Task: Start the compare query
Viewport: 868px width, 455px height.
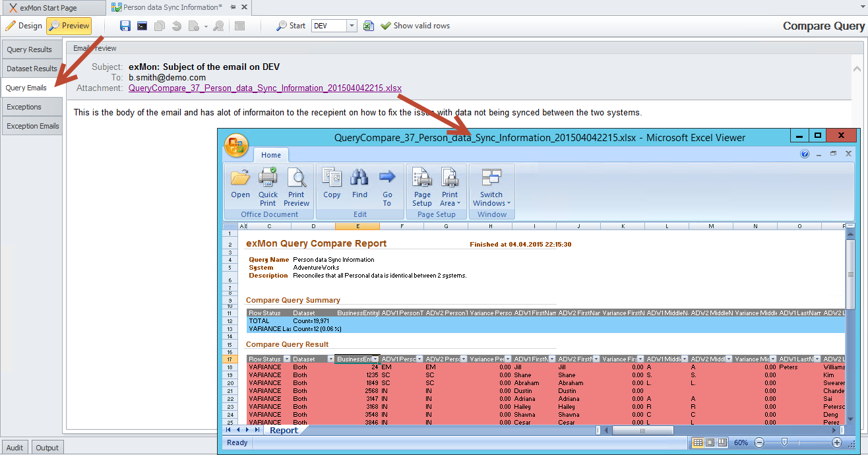Action: coord(291,26)
